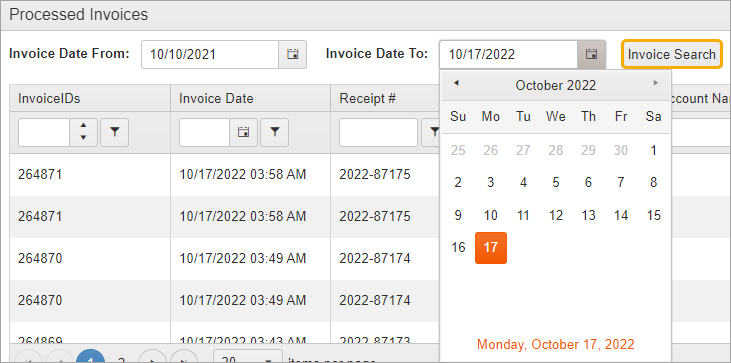This screenshot has height=363, width=731.
Task: Click the Receipt # filter text box
Action: click(378, 132)
